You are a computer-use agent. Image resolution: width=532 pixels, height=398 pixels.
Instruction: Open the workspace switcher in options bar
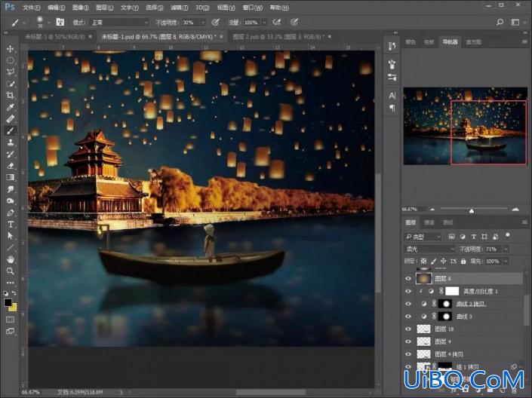515,23
